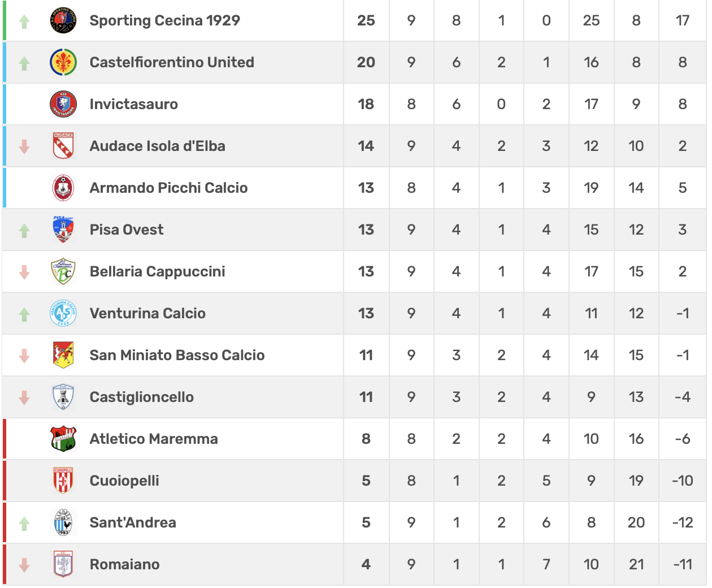Click the Venturina Calcio round logo
This screenshot has height=588, width=712.
63,314
